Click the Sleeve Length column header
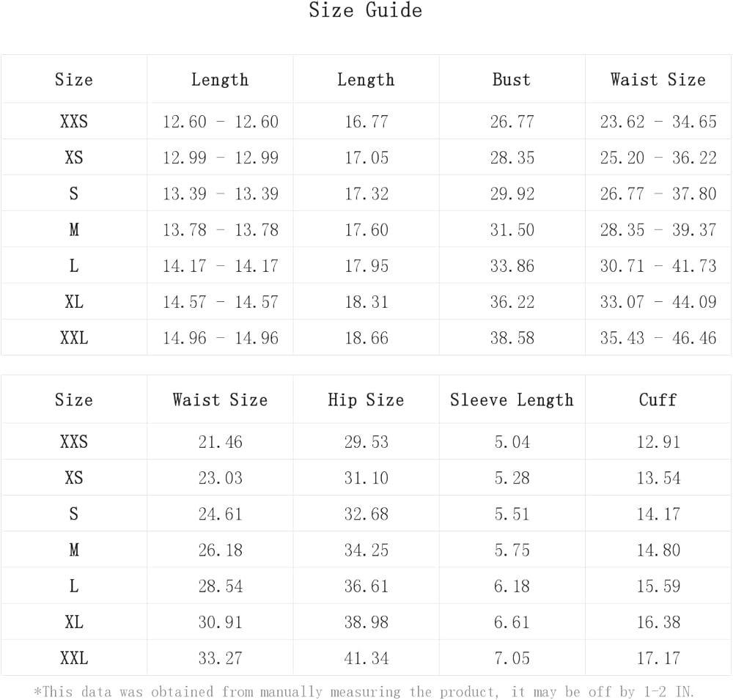 tap(512, 400)
